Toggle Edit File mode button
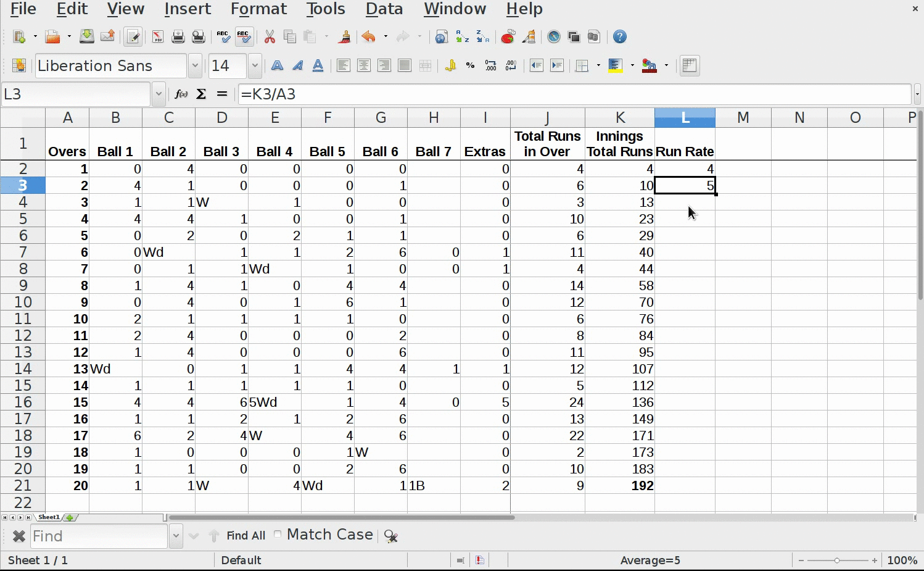The width and height of the screenshot is (924, 571). pyautogui.click(x=133, y=37)
